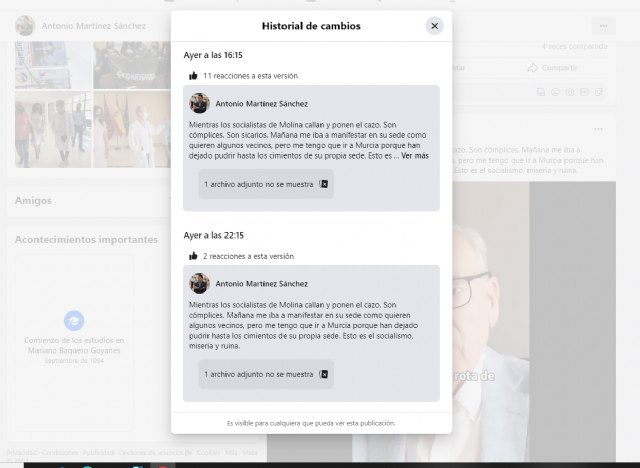Click attachment icon in second version's file box

[324, 374]
